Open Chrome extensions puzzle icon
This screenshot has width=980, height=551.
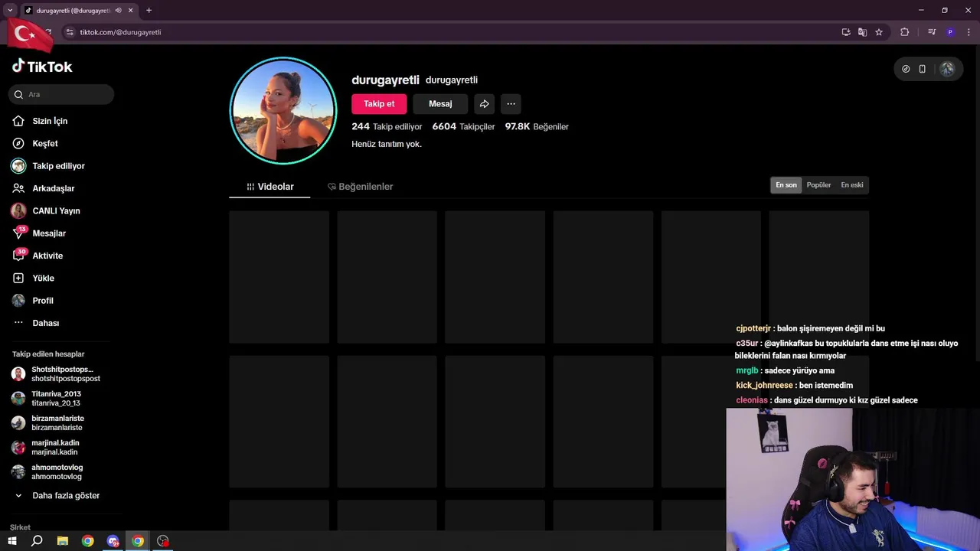[905, 32]
